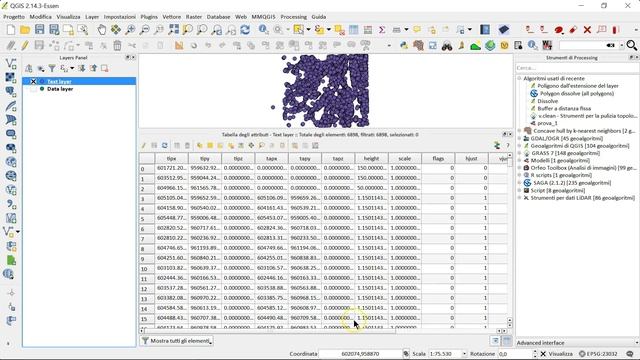Click the delete selected trash icon
The image size is (640, 360).
(117, 45)
